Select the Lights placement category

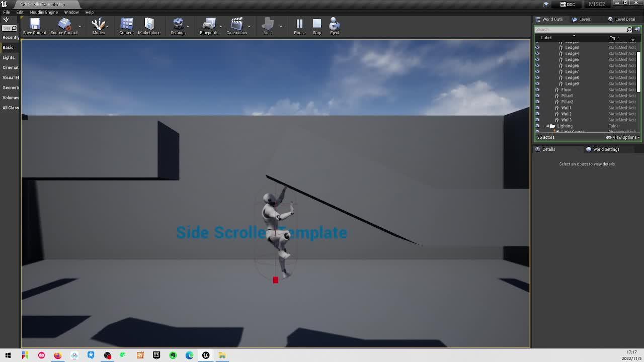[x=9, y=57]
